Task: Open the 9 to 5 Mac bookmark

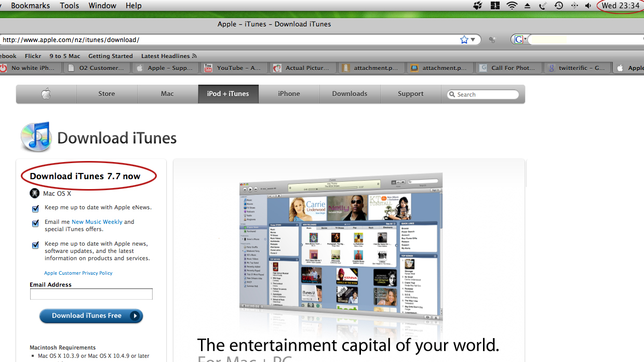Action: (x=65, y=56)
